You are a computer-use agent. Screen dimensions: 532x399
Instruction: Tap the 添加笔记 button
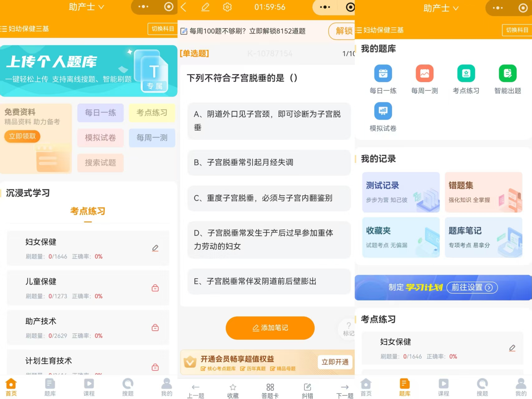point(270,328)
